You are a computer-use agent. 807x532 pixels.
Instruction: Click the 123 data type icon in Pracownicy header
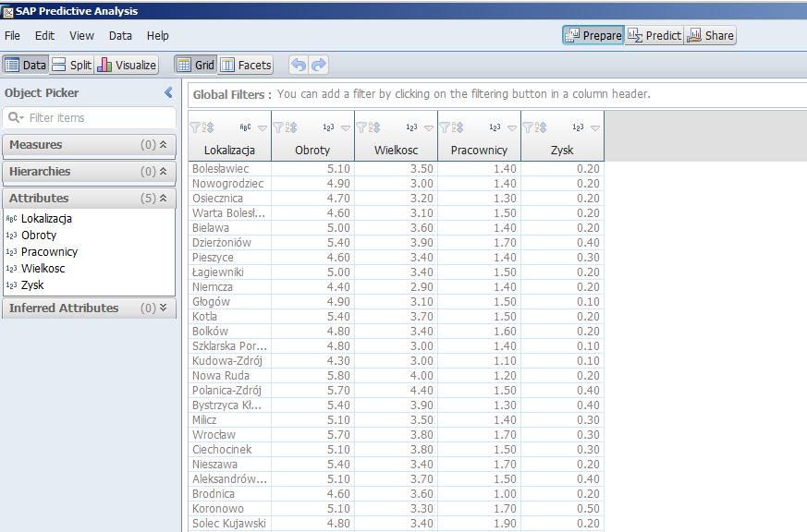[x=495, y=127]
